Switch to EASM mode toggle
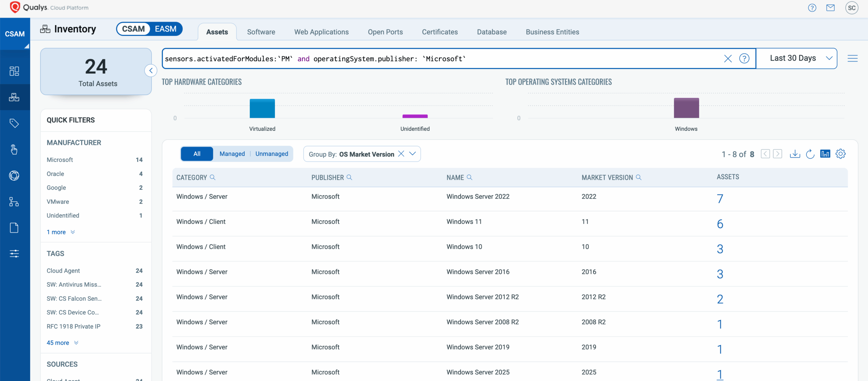 [165, 29]
